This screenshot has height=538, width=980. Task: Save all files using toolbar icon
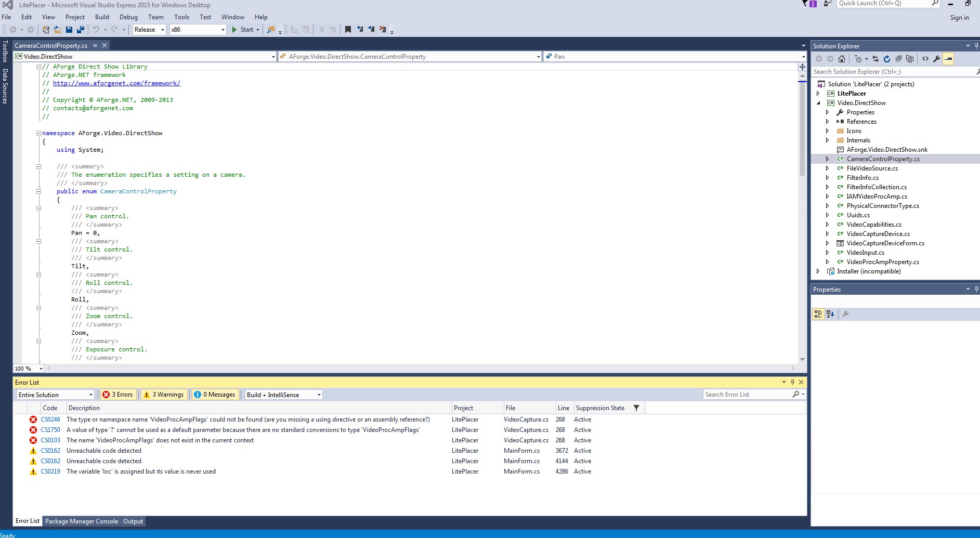click(80, 30)
